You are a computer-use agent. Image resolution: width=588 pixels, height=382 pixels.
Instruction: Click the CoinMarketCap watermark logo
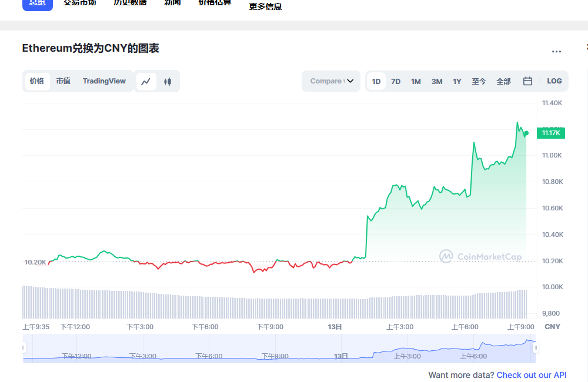pos(480,256)
